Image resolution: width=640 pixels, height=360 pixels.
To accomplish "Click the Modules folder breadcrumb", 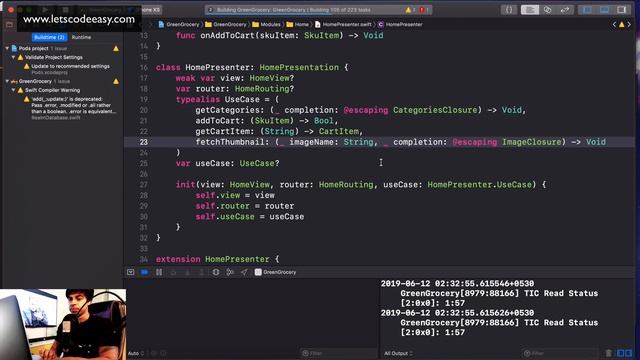I will tap(266, 24).
